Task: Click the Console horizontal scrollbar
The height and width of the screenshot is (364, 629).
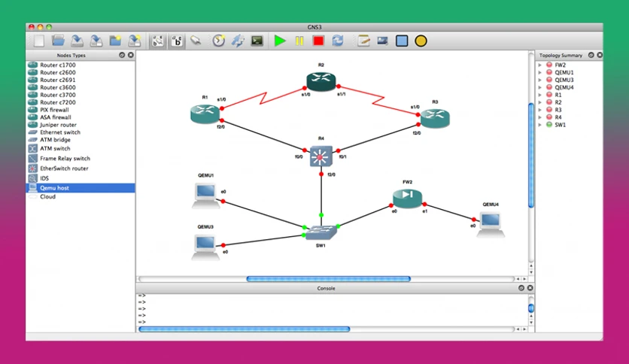Action: point(245,329)
